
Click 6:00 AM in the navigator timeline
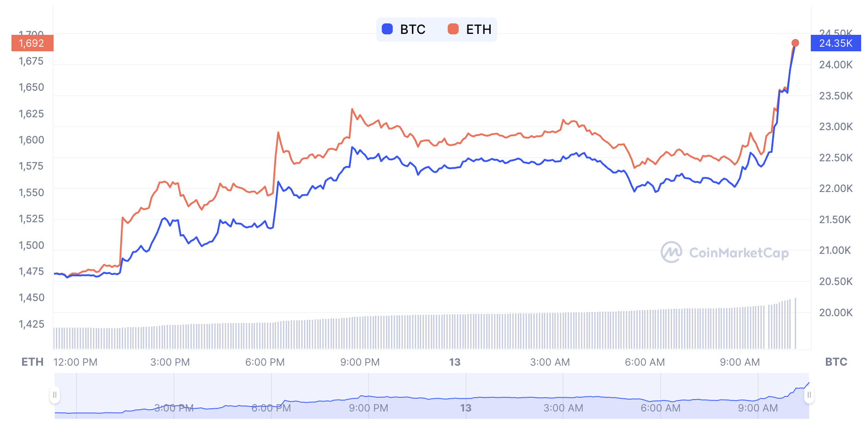pyautogui.click(x=660, y=408)
